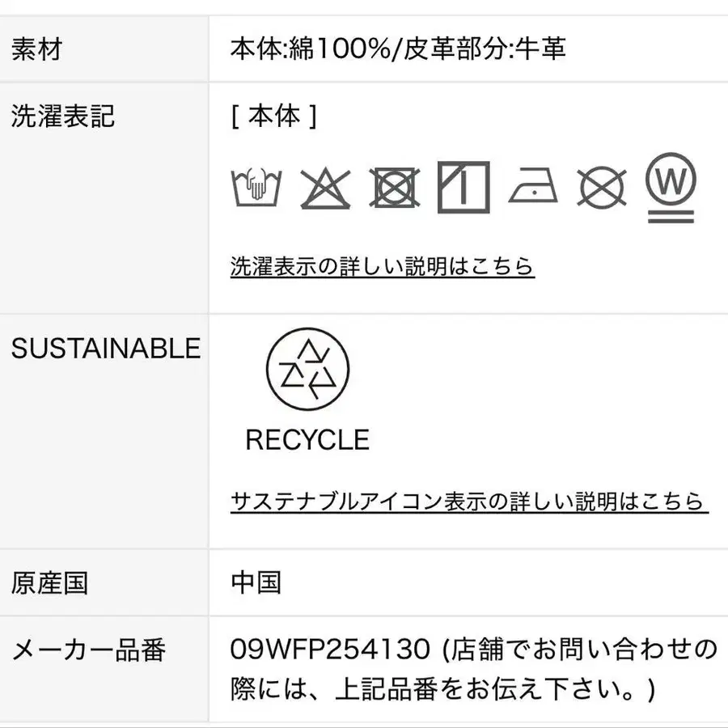
Task: Click the do not tumble dry icon
Action: [x=395, y=188]
